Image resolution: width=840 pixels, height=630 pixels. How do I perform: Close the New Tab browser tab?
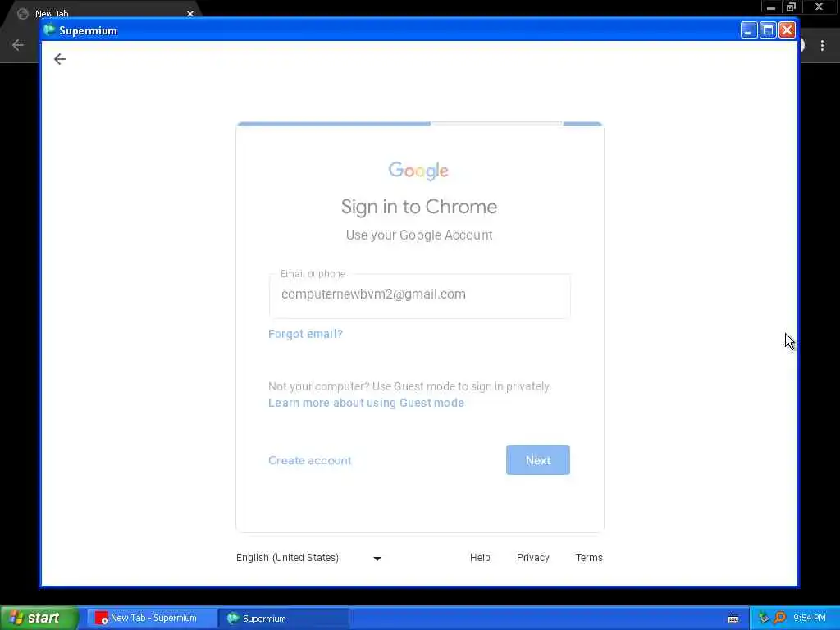coord(190,13)
